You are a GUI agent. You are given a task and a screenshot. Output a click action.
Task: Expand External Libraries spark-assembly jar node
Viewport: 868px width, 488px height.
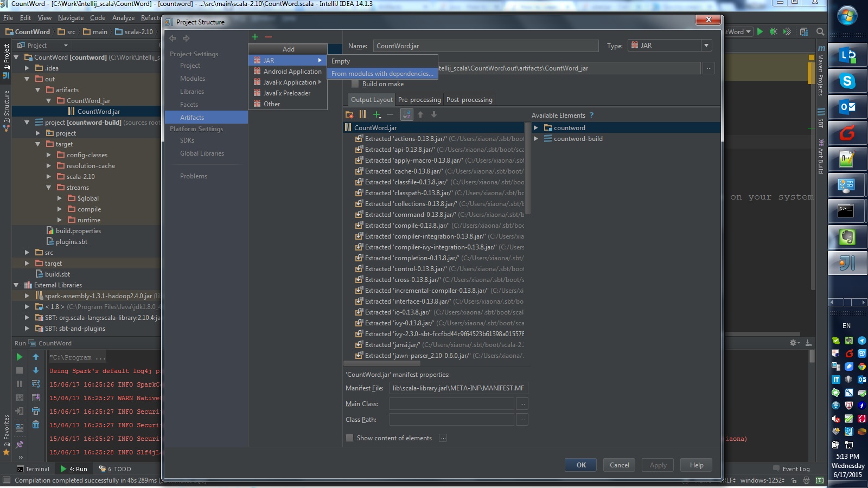27,296
